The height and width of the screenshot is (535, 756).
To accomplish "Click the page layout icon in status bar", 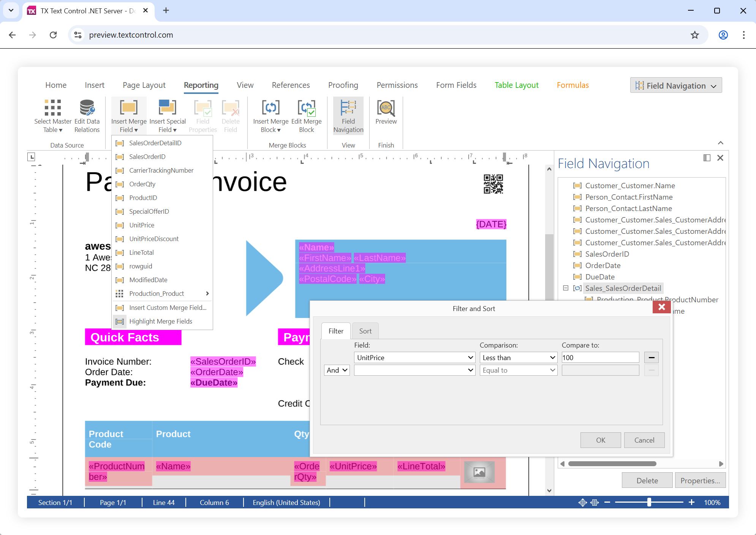I will pyautogui.click(x=595, y=503).
